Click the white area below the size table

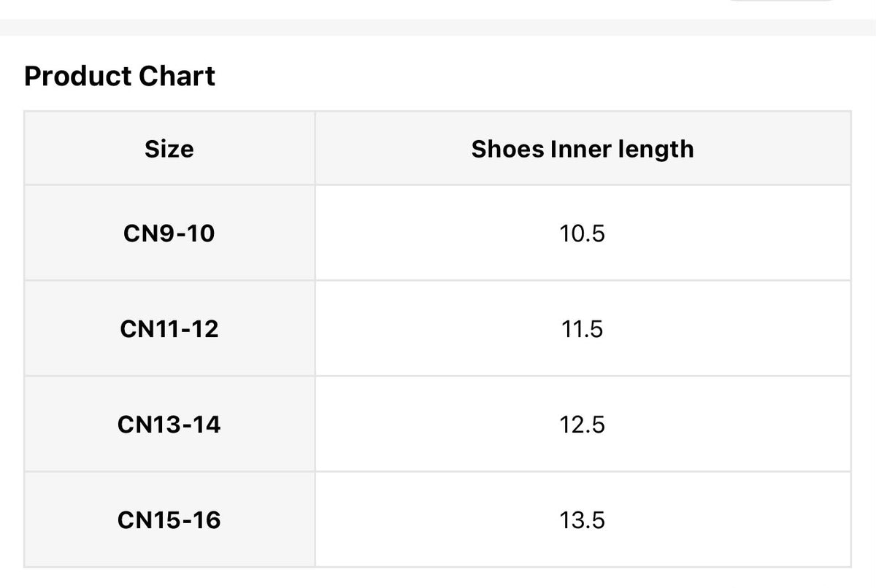click(438, 579)
